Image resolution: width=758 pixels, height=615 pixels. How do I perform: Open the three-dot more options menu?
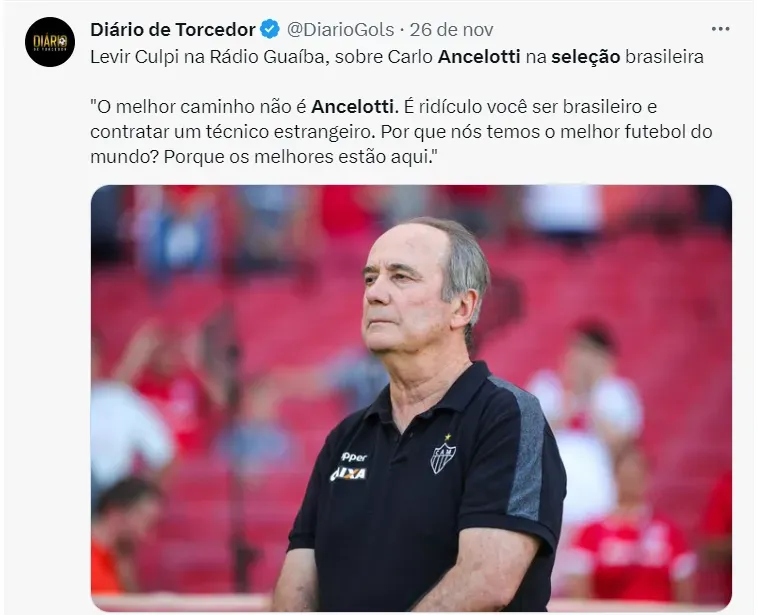[x=720, y=29]
